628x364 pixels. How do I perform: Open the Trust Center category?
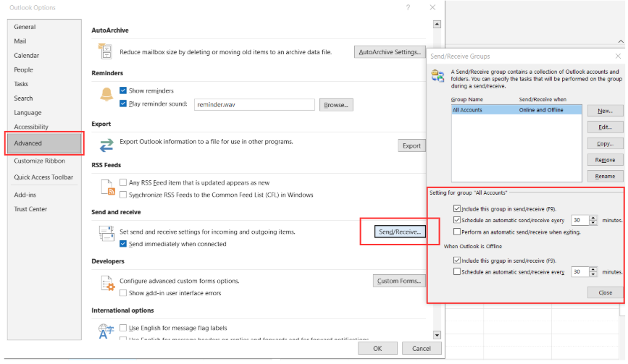tap(44, 209)
